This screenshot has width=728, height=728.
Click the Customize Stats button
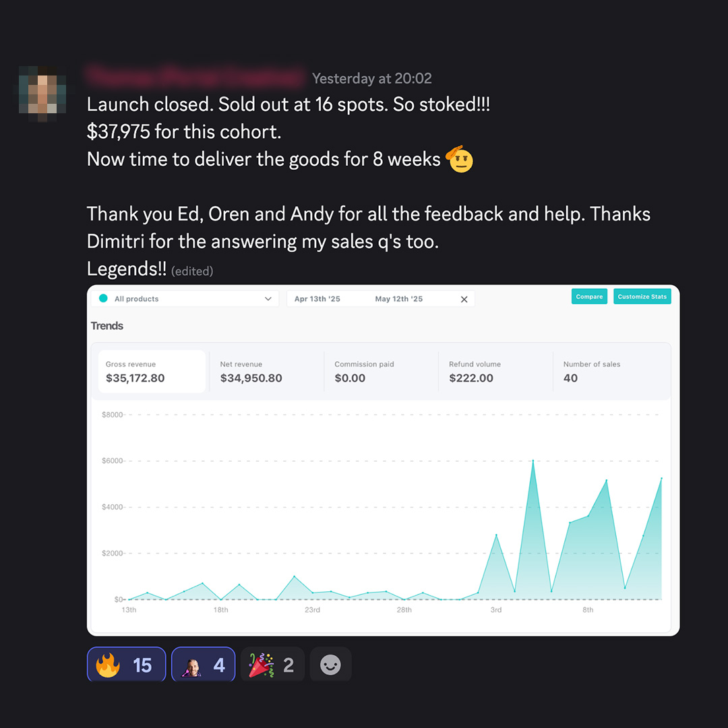642,296
